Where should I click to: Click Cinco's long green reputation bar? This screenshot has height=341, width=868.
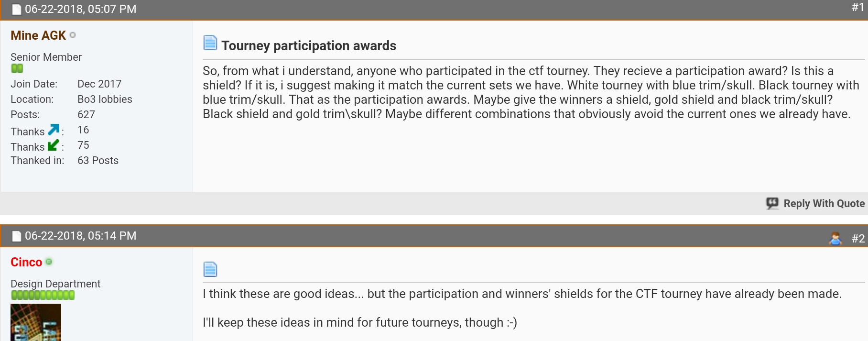(x=43, y=295)
